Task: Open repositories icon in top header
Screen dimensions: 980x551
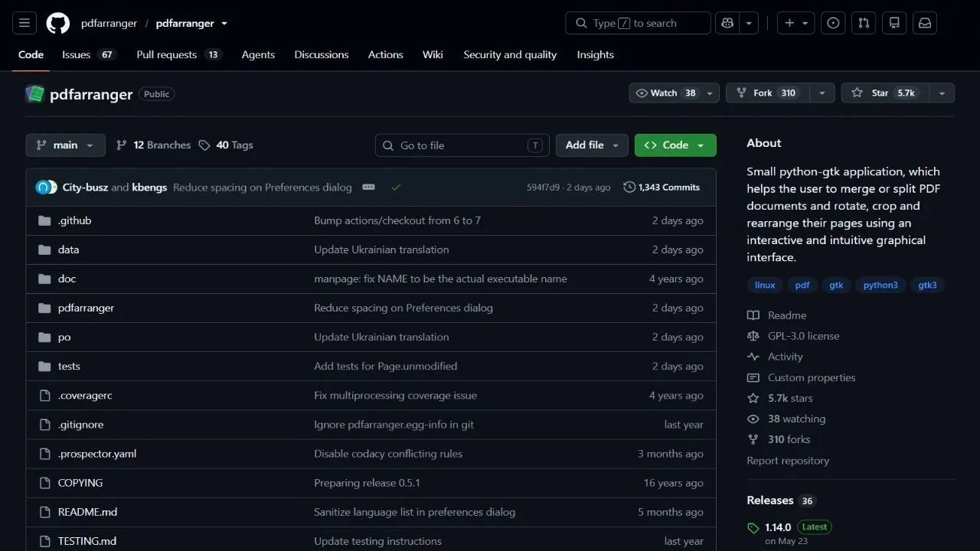Action: [894, 23]
